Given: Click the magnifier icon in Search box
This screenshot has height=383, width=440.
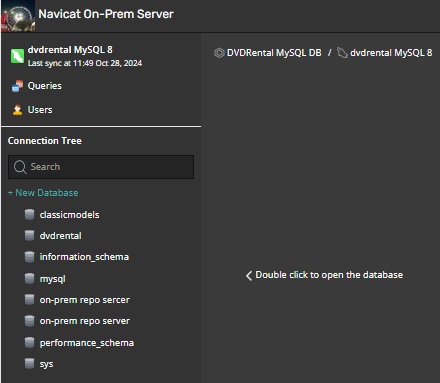Looking at the screenshot, I should tap(20, 167).
